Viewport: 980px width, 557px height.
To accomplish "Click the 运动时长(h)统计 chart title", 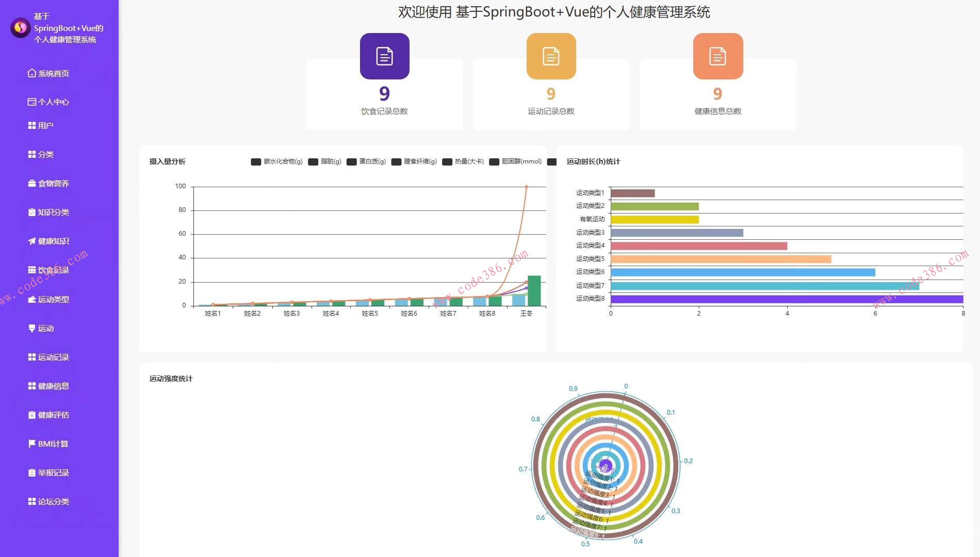I will (x=593, y=161).
